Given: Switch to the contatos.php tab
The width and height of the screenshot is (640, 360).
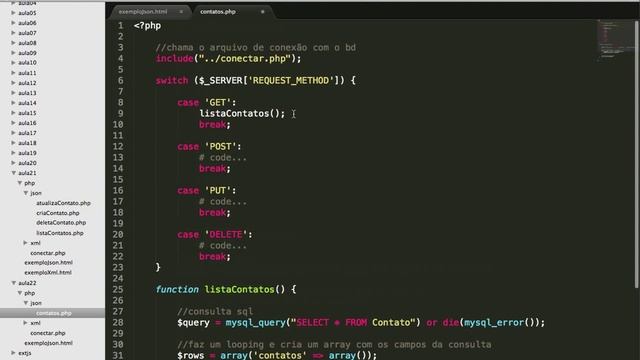Looking at the screenshot, I should tap(218, 12).
